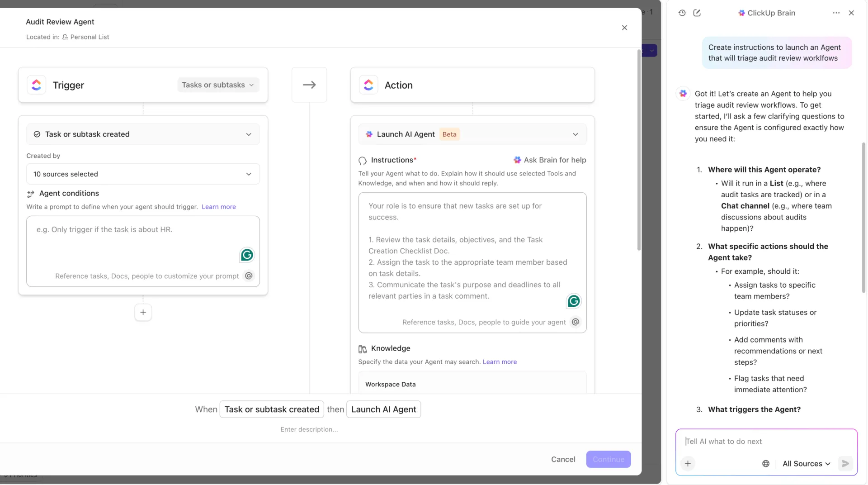Start a new ClickUp Brain chat
This screenshot has height=485, width=868.
(697, 13)
